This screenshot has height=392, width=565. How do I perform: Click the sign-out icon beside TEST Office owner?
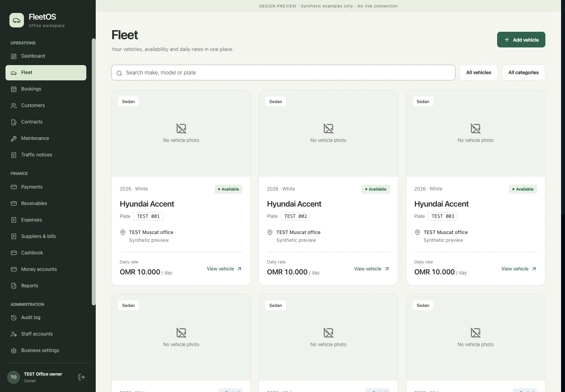(82, 377)
